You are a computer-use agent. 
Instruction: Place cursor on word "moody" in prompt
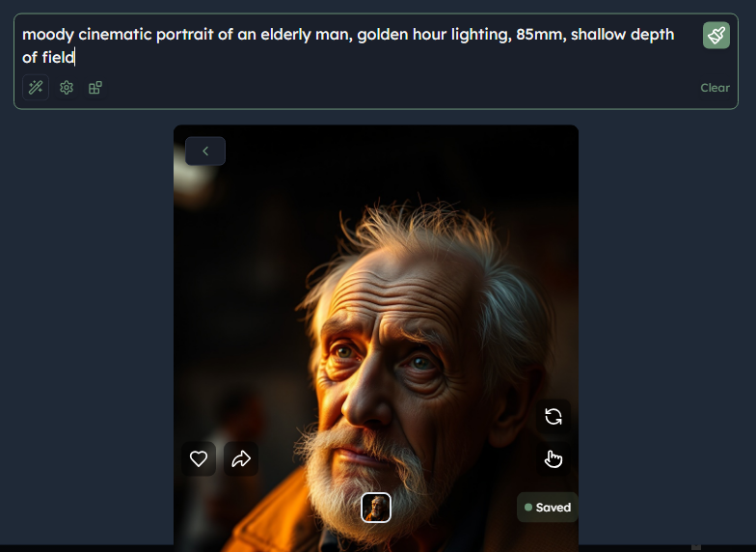48,35
